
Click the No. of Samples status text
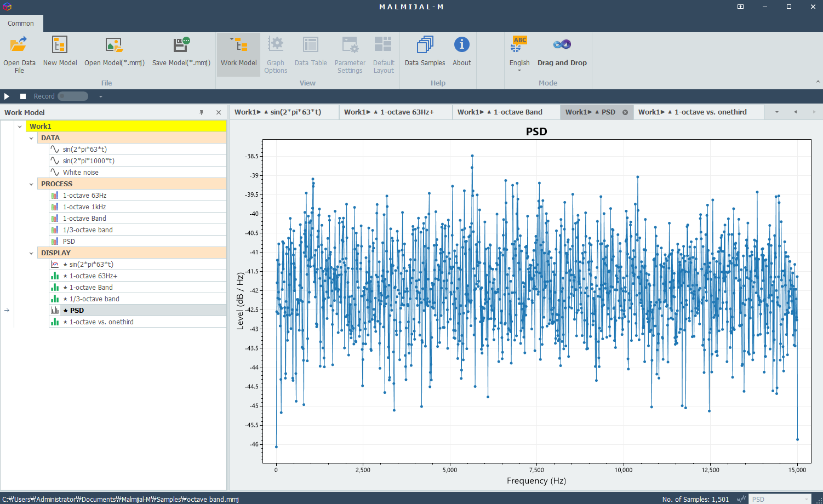tap(695, 499)
